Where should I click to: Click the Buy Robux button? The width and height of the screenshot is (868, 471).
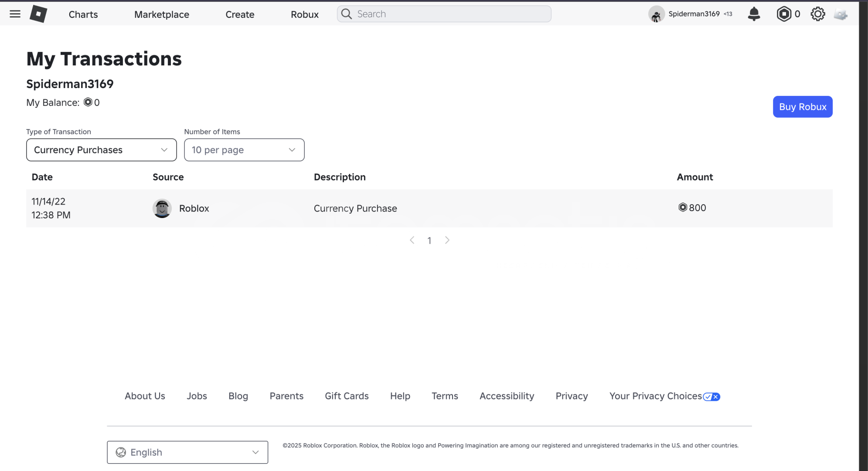(x=803, y=107)
